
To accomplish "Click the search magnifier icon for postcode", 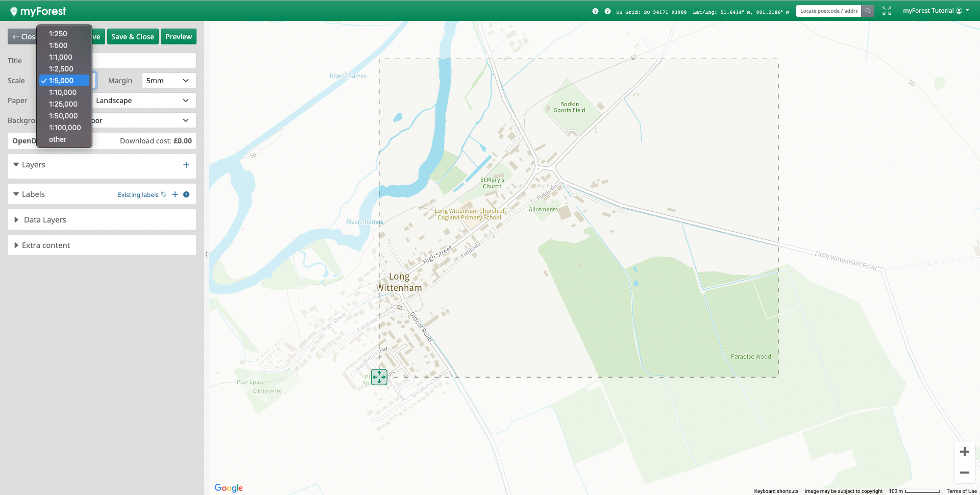I will click(x=868, y=11).
